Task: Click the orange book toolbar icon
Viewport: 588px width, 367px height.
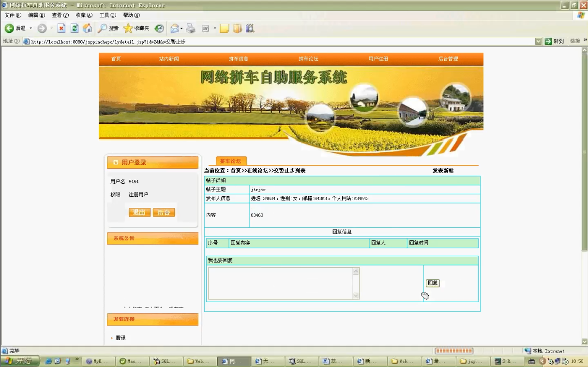Action: pos(237,29)
